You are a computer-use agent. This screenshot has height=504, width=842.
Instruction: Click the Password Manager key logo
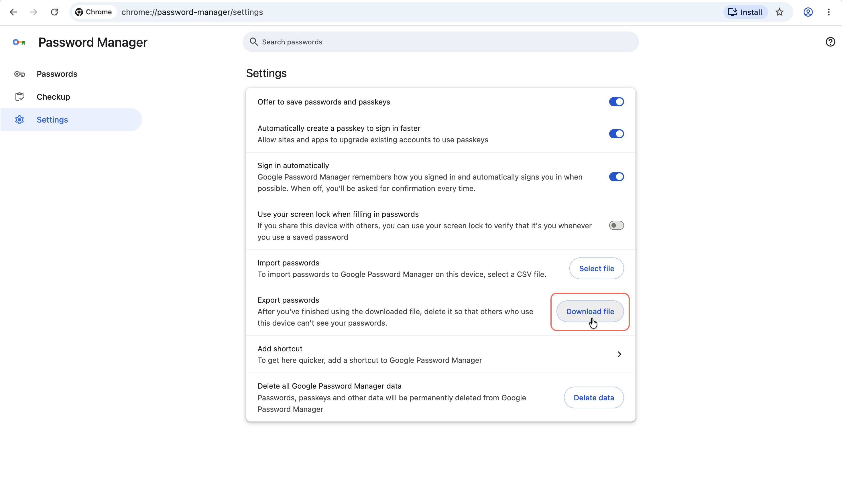pyautogui.click(x=19, y=42)
